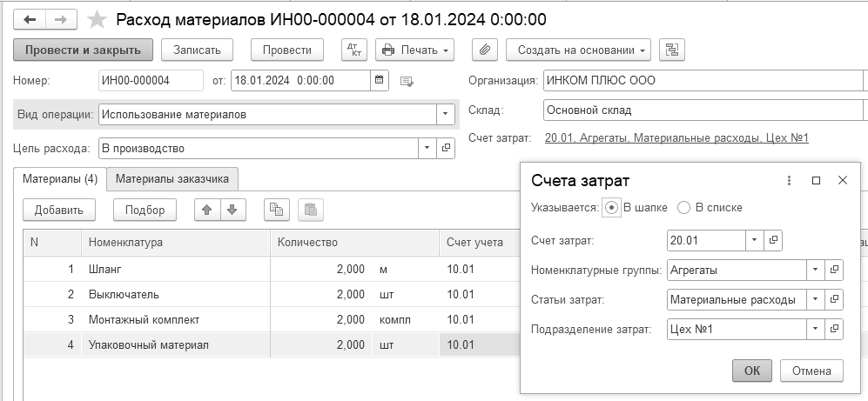The width and height of the screenshot is (868, 401).
Task: Switch to Материалы (4) tab
Action: (x=60, y=178)
